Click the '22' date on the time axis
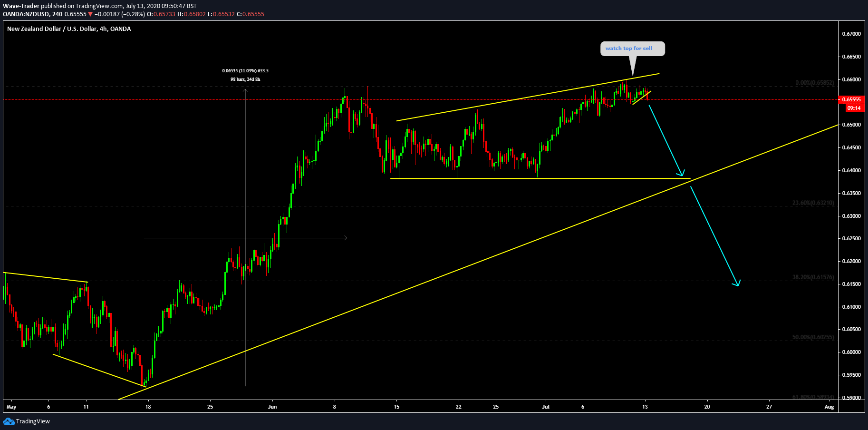This screenshot has width=868, height=430. click(459, 407)
